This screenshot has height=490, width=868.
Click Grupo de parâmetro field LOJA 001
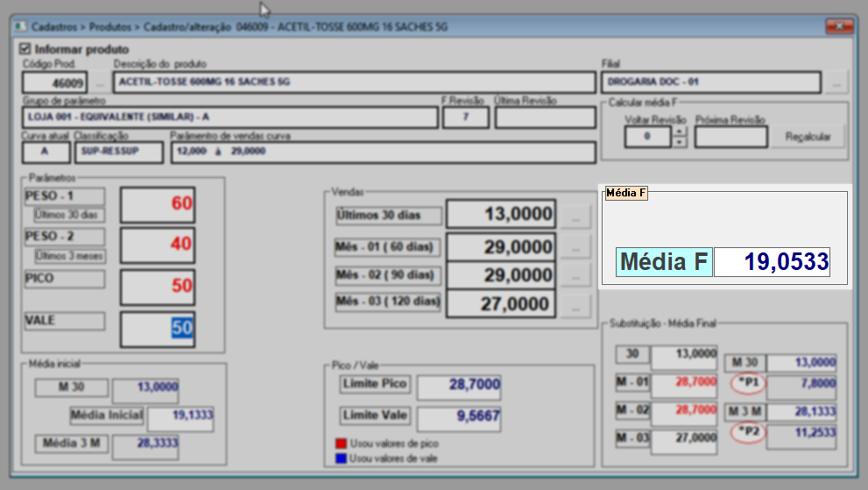tap(229, 117)
